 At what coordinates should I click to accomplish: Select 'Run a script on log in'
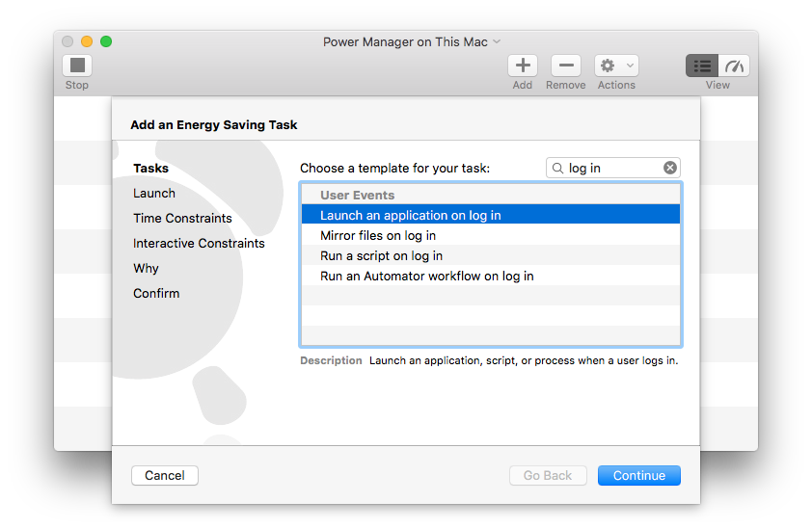[x=491, y=255]
